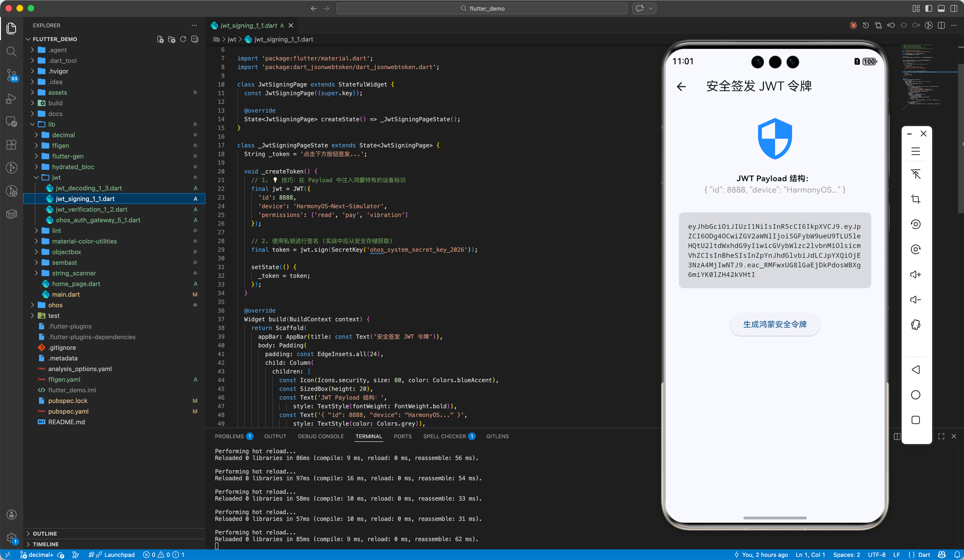This screenshot has height=560, width=964.
Task: Open the PROBLEMS panel tab
Action: tap(229, 437)
